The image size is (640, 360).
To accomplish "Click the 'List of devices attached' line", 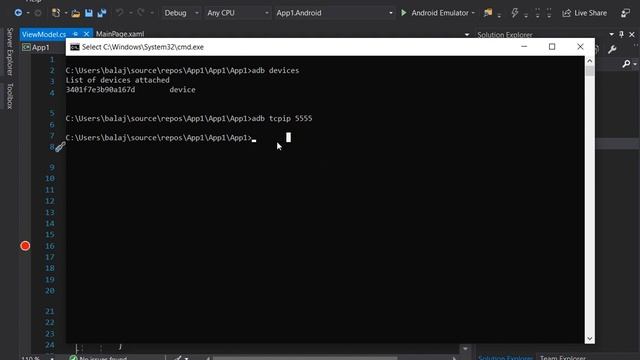I will tap(118, 80).
